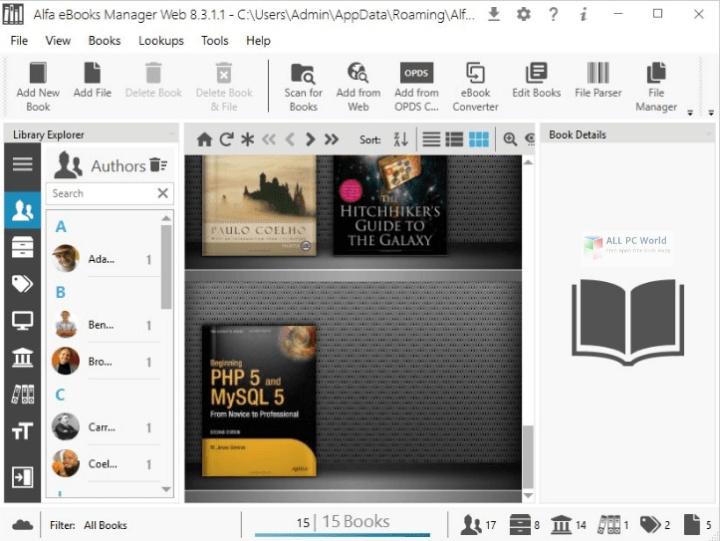Click the asterisk icon in view toolbar
The image size is (720, 541).
point(248,139)
